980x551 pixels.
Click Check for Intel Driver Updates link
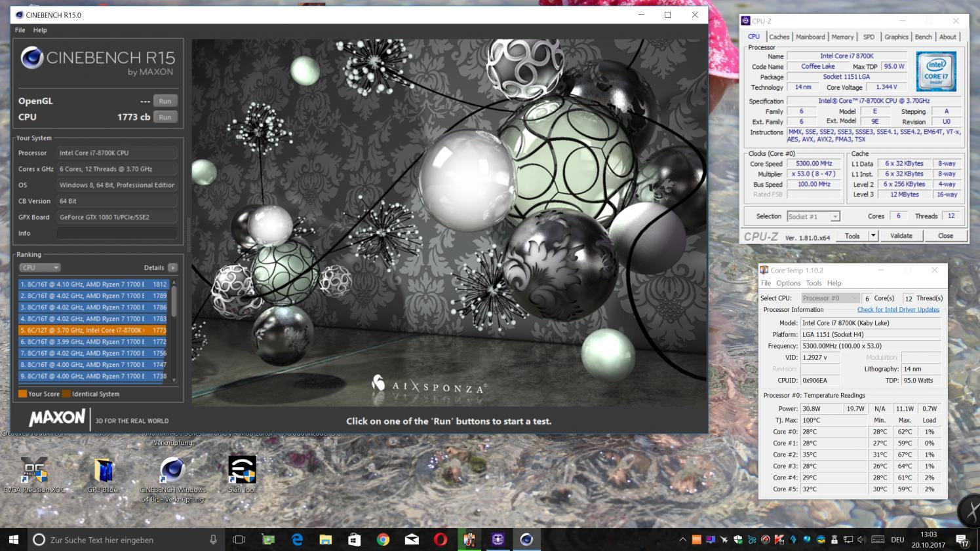(x=898, y=309)
